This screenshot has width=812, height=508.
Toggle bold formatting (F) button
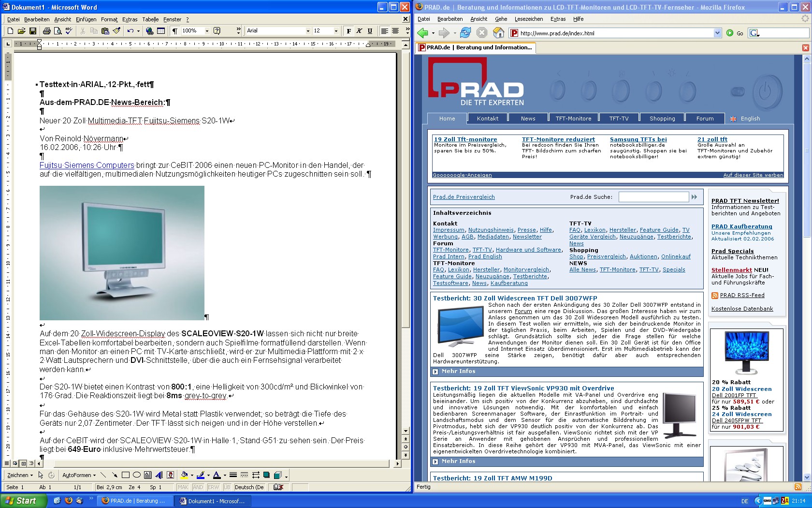[348, 31]
